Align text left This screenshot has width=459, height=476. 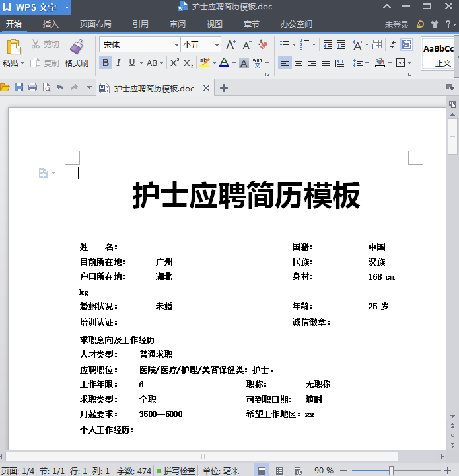coord(285,63)
